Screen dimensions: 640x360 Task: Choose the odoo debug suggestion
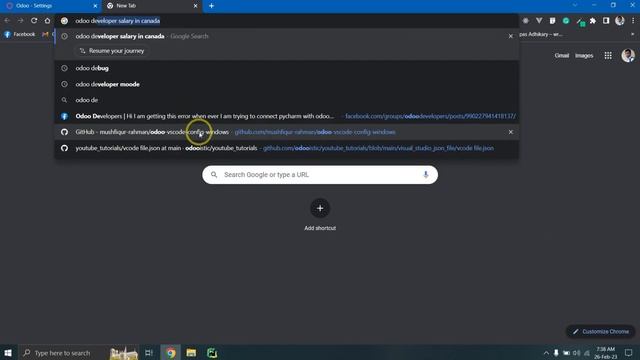[x=286, y=68]
